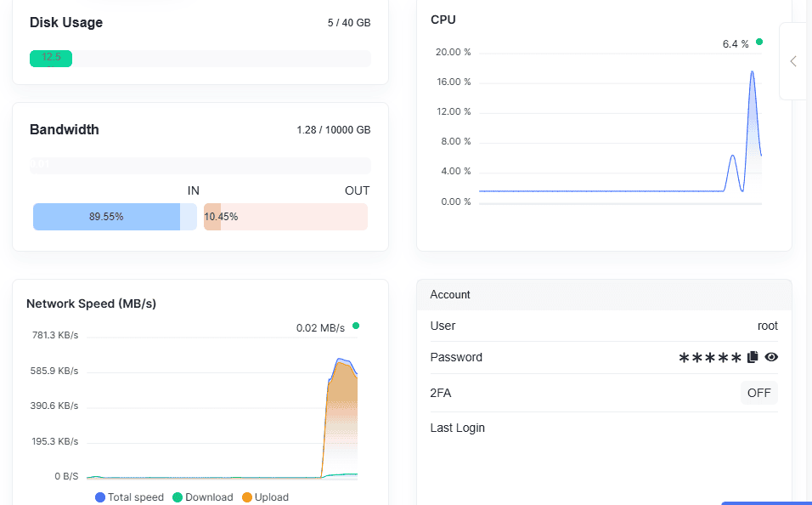Click the IN bandwidth label
The width and height of the screenshot is (812, 505).
pyautogui.click(x=193, y=190)
